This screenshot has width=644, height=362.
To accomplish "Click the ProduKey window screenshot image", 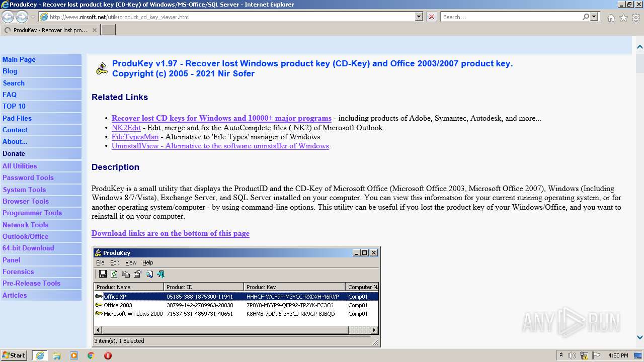I will click(236, 297).
